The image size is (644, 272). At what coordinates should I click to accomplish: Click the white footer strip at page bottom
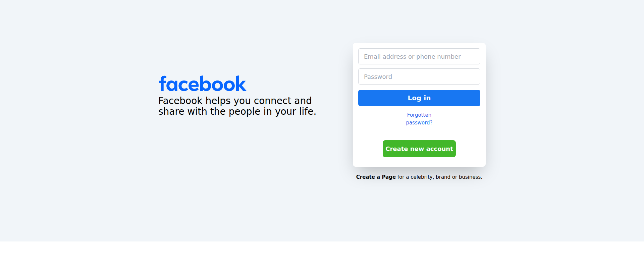tap(322, 257)
